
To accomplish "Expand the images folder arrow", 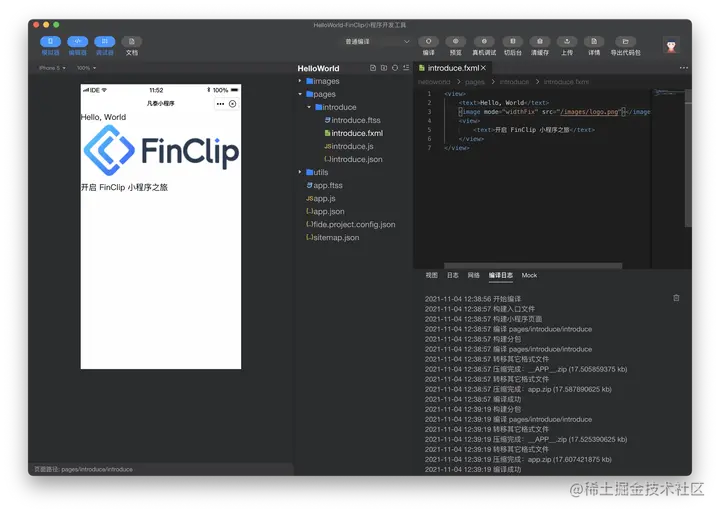I will tap(300, 81).
